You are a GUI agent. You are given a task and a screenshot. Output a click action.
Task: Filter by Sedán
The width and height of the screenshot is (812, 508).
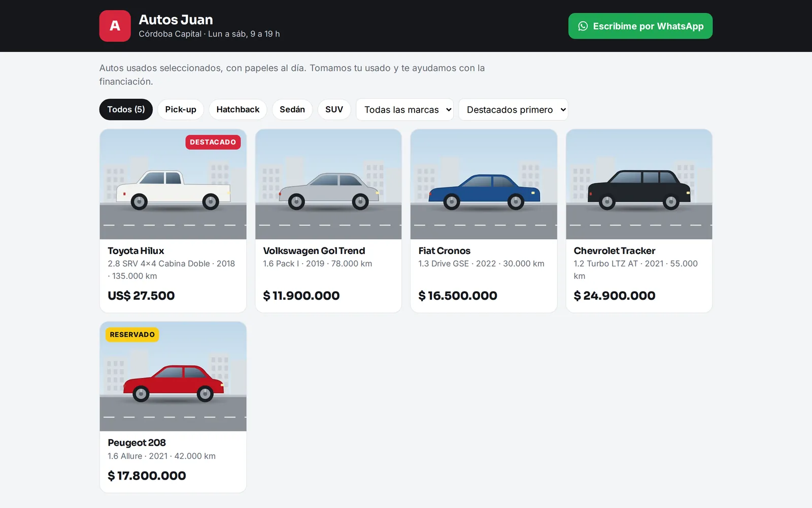pyautogui.click(x=292, y=109)
